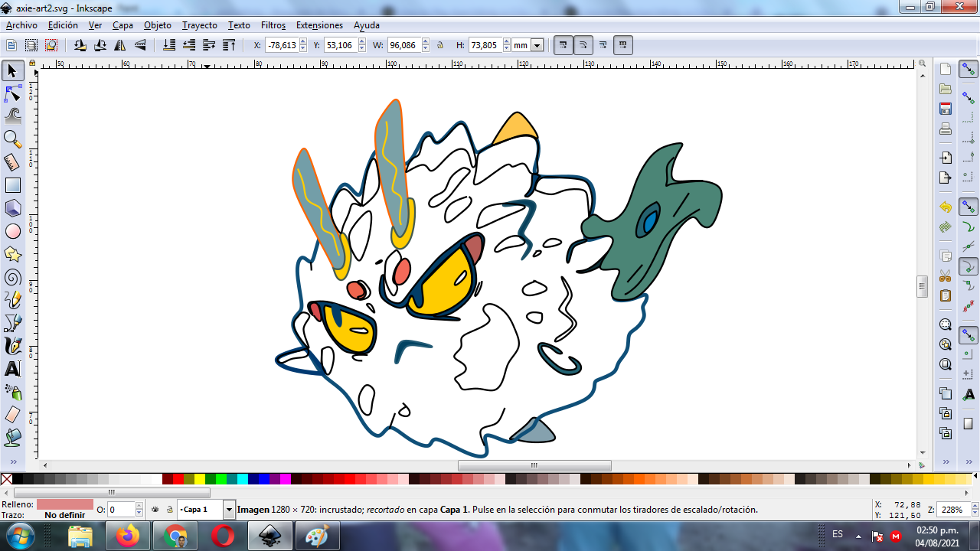Viewport: 980px width, 551px height.
Task: Select the Text tool
Action: (12, 369)
